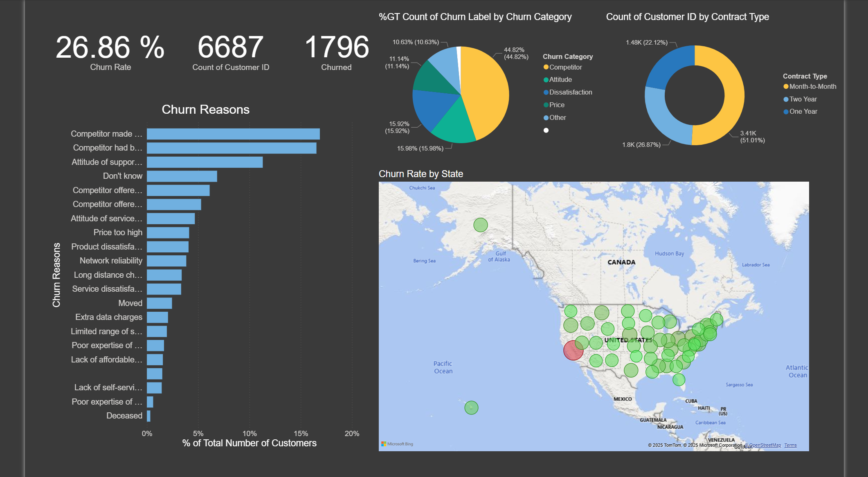Click the Two Year legend marker

786,99
